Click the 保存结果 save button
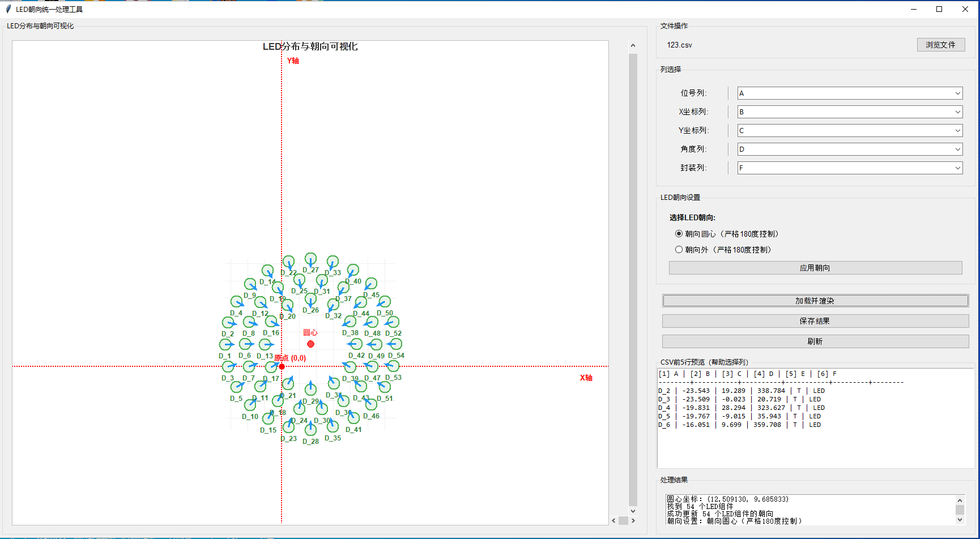 tap(815, 321)
